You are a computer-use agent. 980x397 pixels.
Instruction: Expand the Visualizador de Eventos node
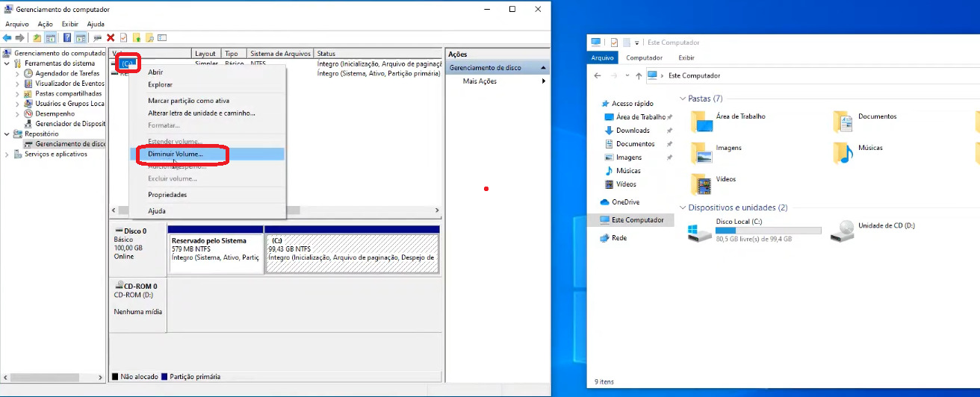click(x=17, y=84)
